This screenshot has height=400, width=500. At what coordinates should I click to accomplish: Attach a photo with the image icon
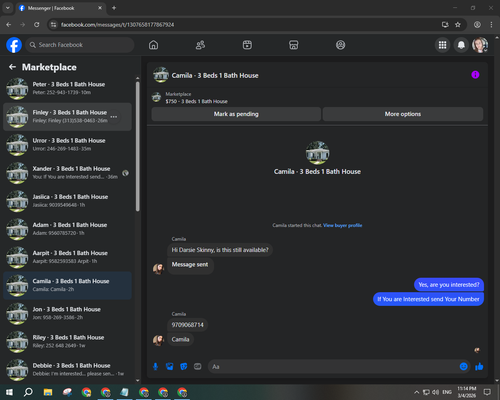pos(170,367)
